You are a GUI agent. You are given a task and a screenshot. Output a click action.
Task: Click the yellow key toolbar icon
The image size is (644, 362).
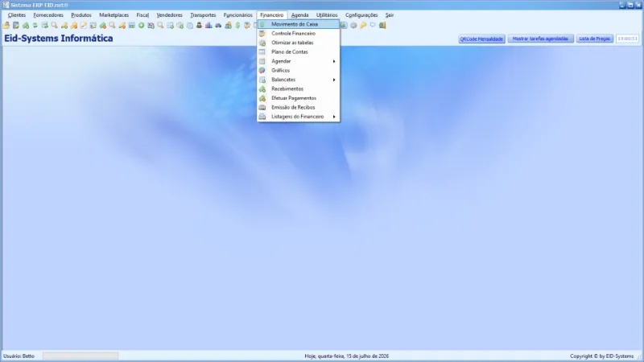tap(363, 26)
